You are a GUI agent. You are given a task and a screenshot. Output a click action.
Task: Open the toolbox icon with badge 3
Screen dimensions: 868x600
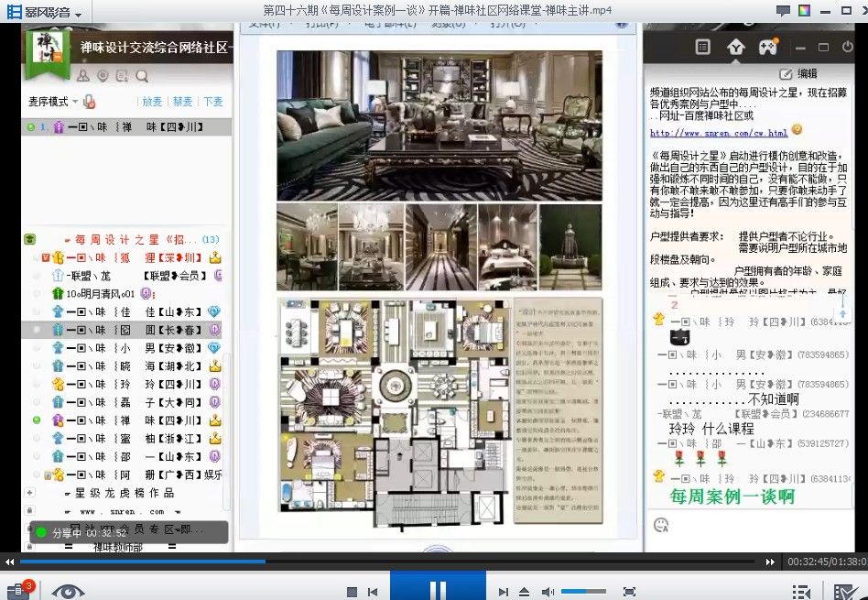(x=19, y=591)
